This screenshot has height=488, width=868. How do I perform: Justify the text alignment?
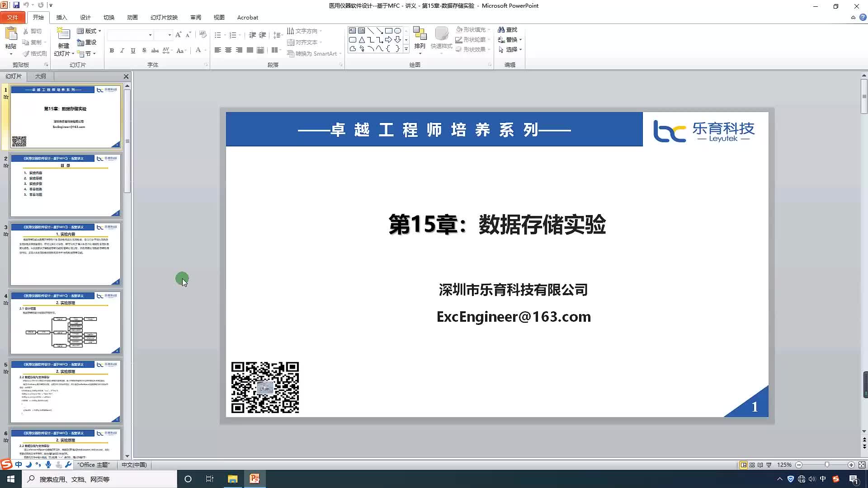250,50
